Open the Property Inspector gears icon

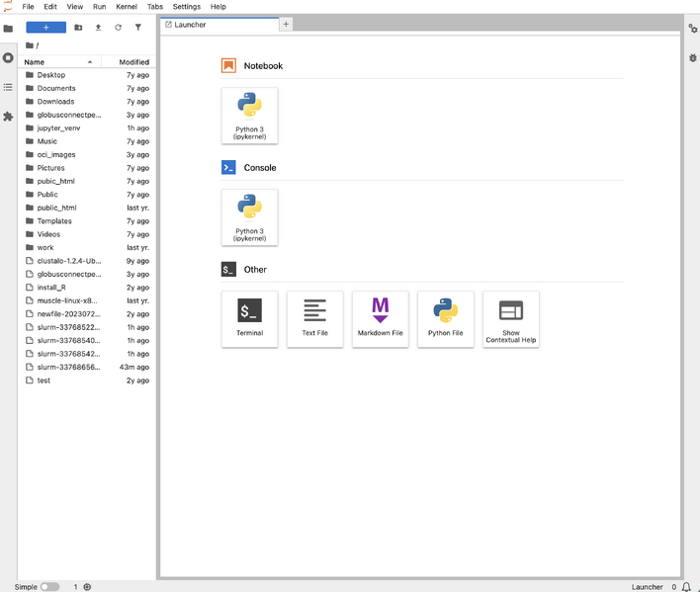click(693, 29)
